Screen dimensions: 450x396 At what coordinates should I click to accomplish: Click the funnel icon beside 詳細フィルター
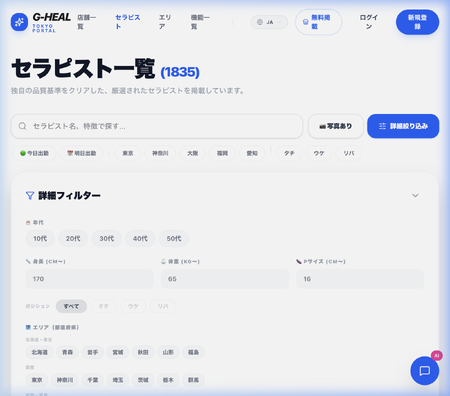30,195
